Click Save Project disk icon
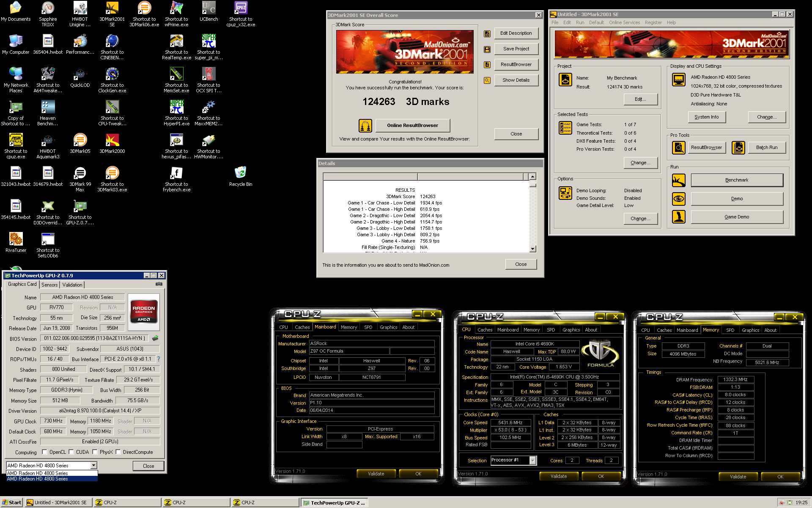The image size is (812, 508). (x=487, y=50)
